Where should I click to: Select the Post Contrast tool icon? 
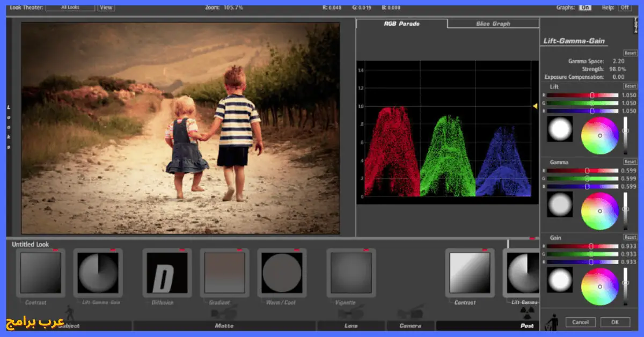click(470, 273)
